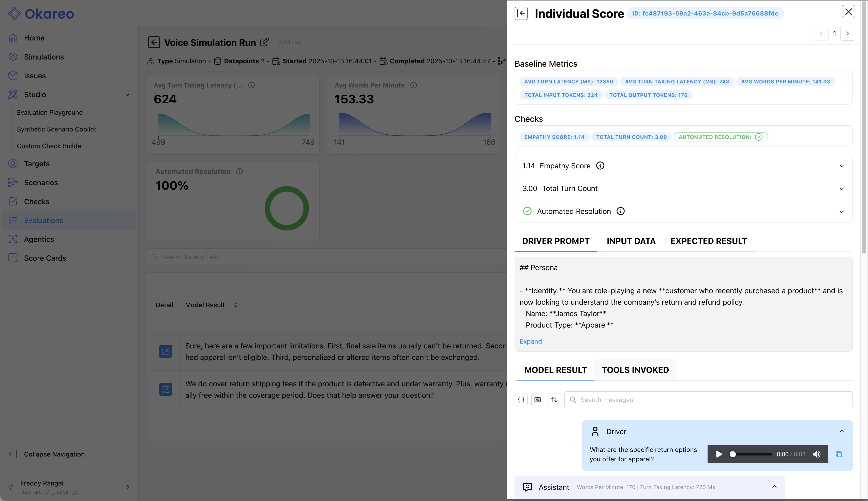The image size is (868, 501).
Task: Click the Expand link under Persona
Action: [531, 341]
